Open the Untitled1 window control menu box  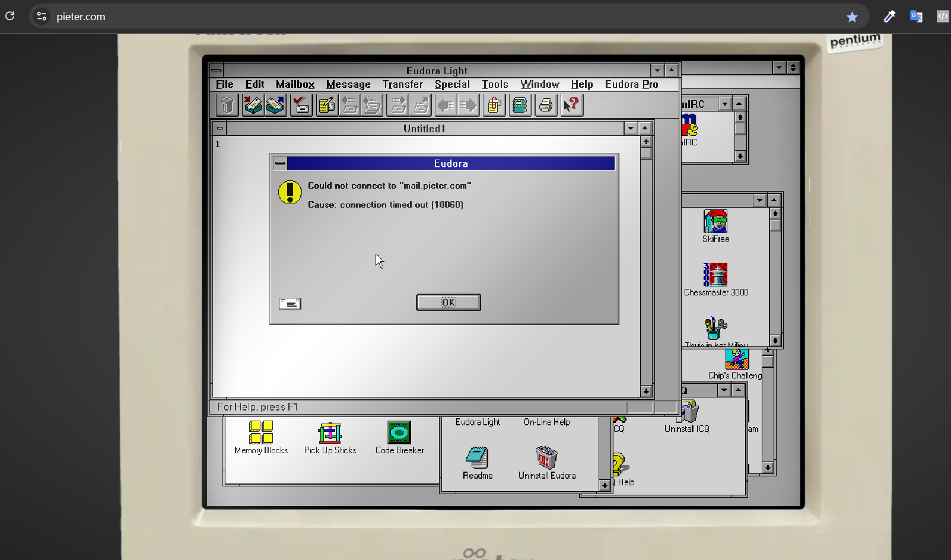coord(220,128)
